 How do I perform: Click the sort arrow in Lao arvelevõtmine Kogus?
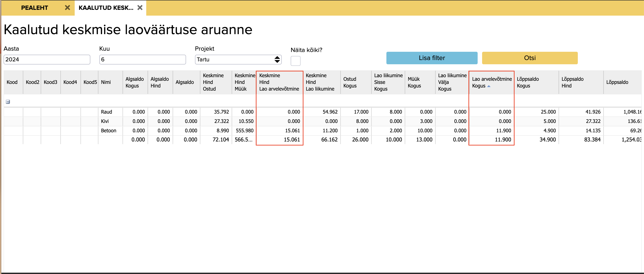coord(489,86)
